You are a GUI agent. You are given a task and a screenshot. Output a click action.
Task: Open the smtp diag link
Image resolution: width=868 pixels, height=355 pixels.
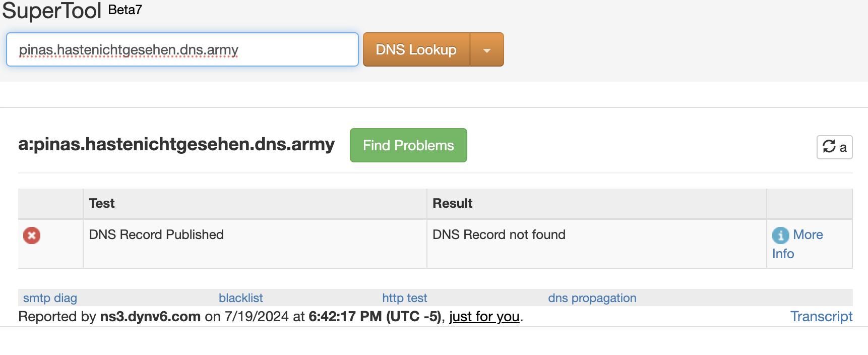(50, 298)
